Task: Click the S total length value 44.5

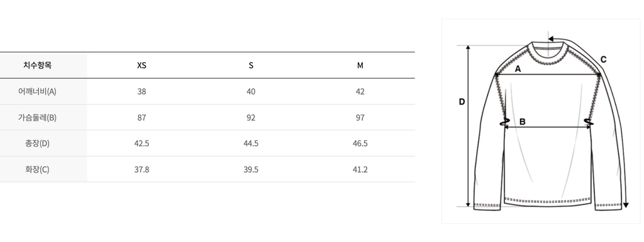Action: [x=251, y=143]
